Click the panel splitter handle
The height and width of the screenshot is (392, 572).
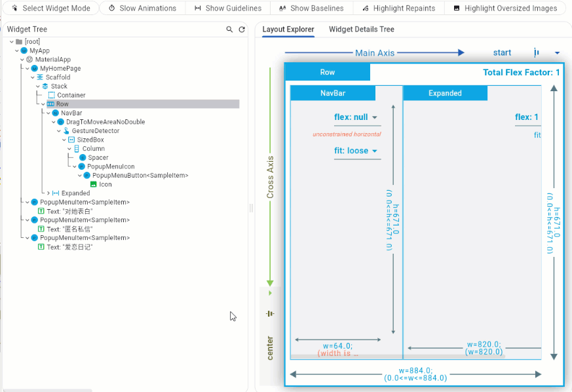(251, 208)
